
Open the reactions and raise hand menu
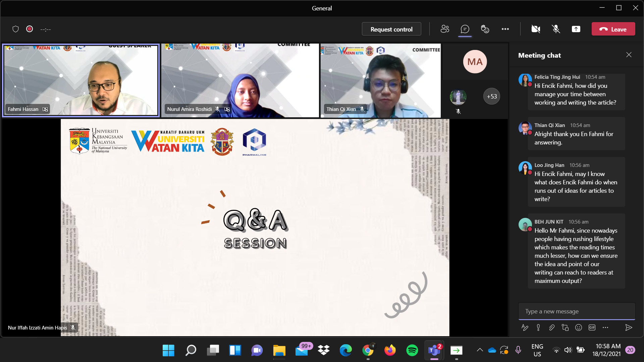click(485, 29)
